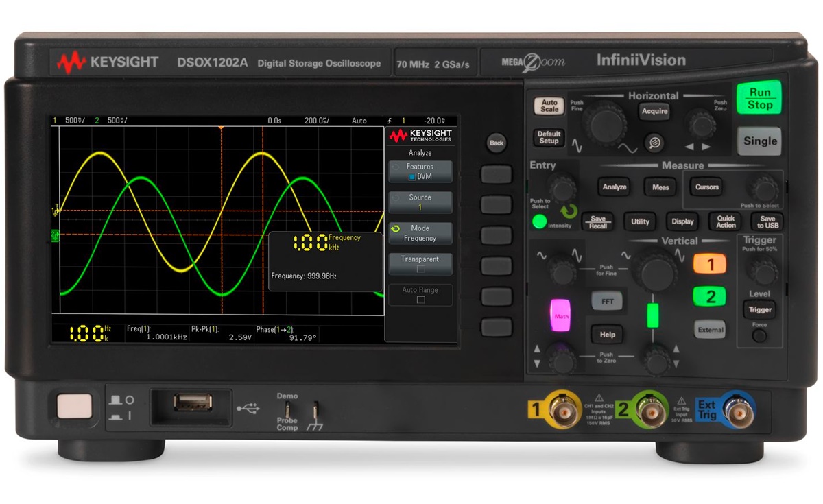The height and width of the screenshot is (504, 823).
Task: Tap the pink Math button
Action: (561, 315)
